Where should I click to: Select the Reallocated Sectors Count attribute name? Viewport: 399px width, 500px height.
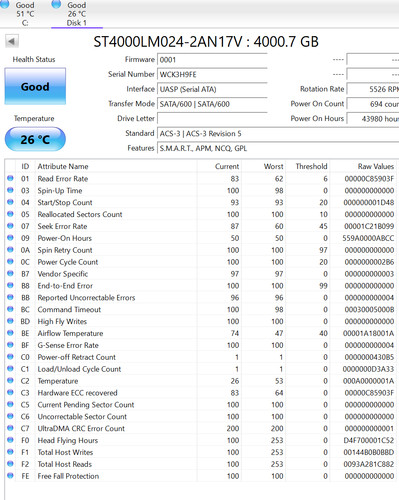click(x=80, y=214)
